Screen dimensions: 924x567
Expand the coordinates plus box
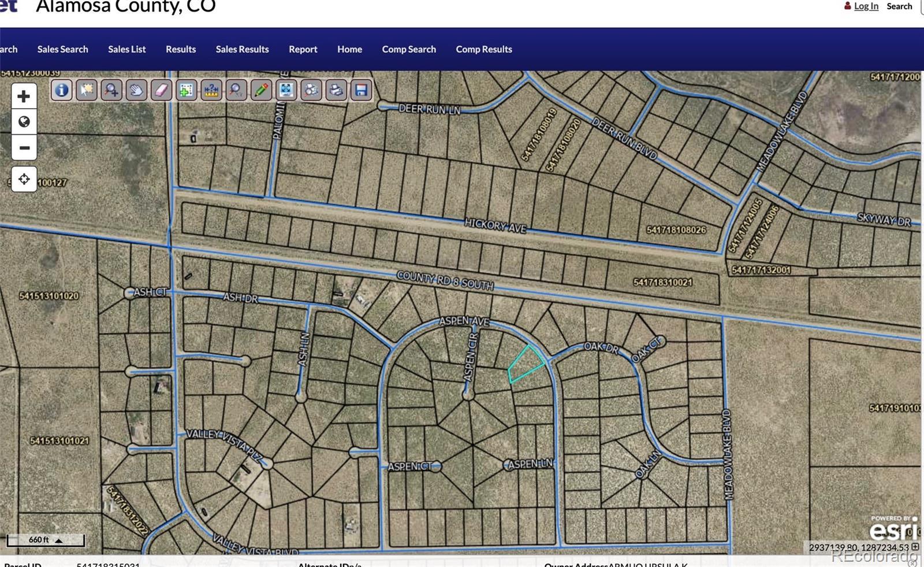point(915,547)
